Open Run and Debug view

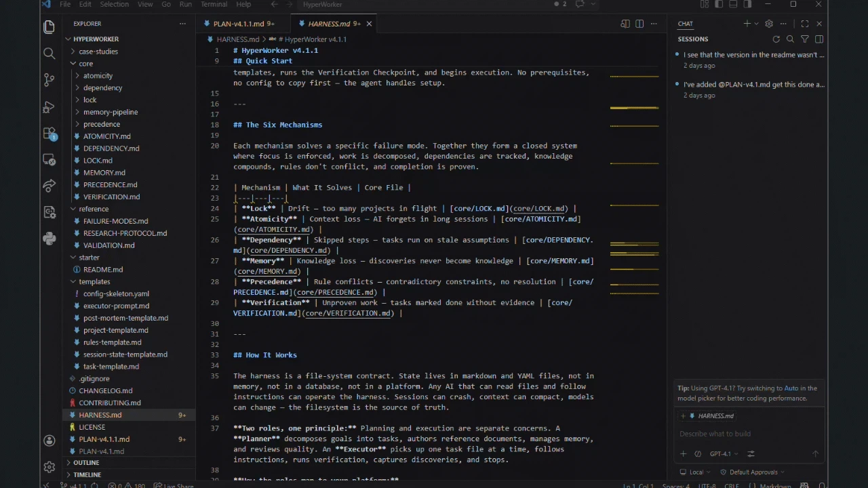49,107
